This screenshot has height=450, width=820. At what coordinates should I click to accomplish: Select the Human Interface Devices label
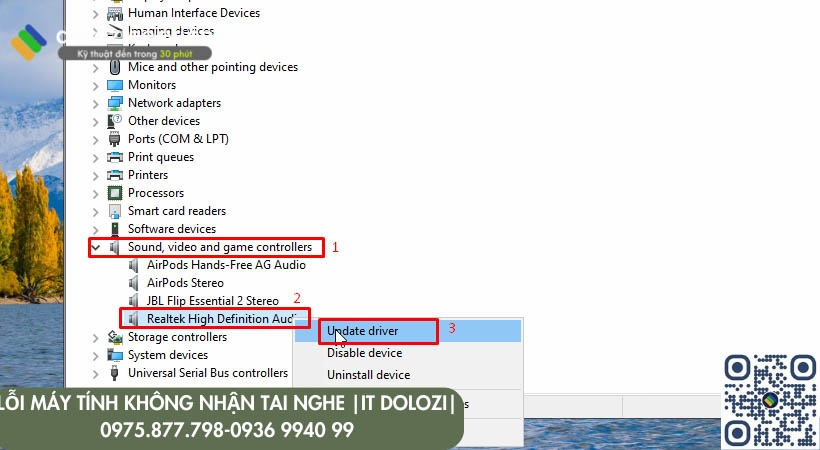(x=193, y=13)
